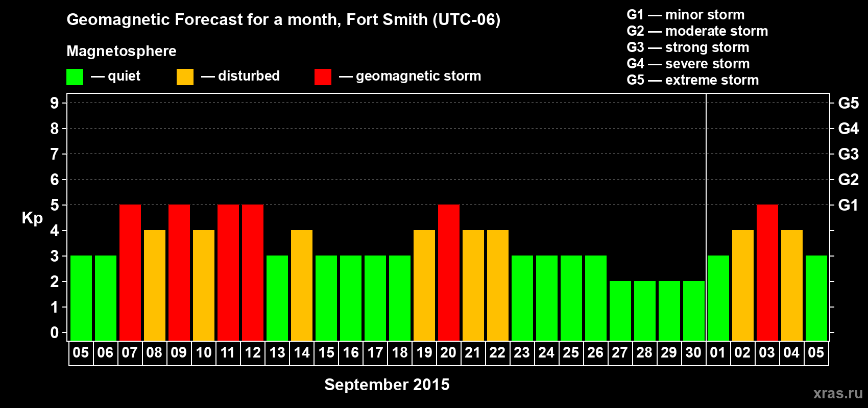Click the red geomagnetic storm legend swatch
The height and width of the screenshot is (408, 868).
pos(323,77)
